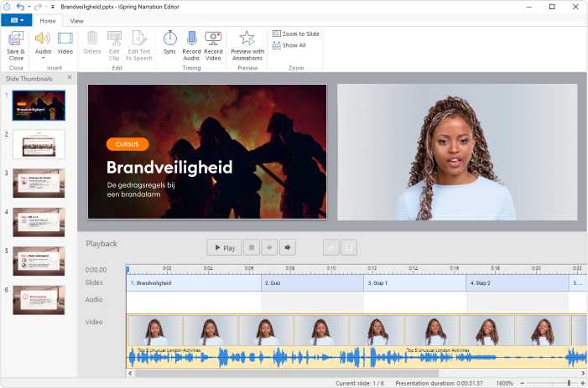
Task: Click the slide notes button
Action: [x=349, y=247]
